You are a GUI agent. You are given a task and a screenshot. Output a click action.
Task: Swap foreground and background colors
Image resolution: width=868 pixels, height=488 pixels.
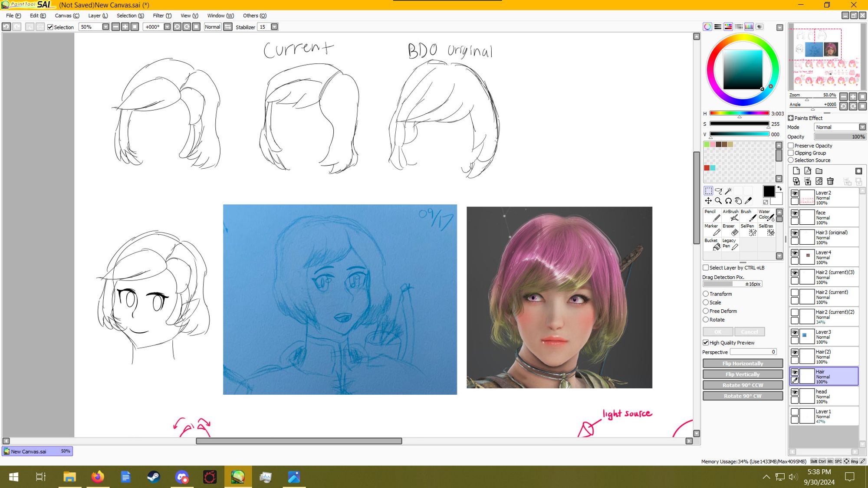[x=779, y=188]
